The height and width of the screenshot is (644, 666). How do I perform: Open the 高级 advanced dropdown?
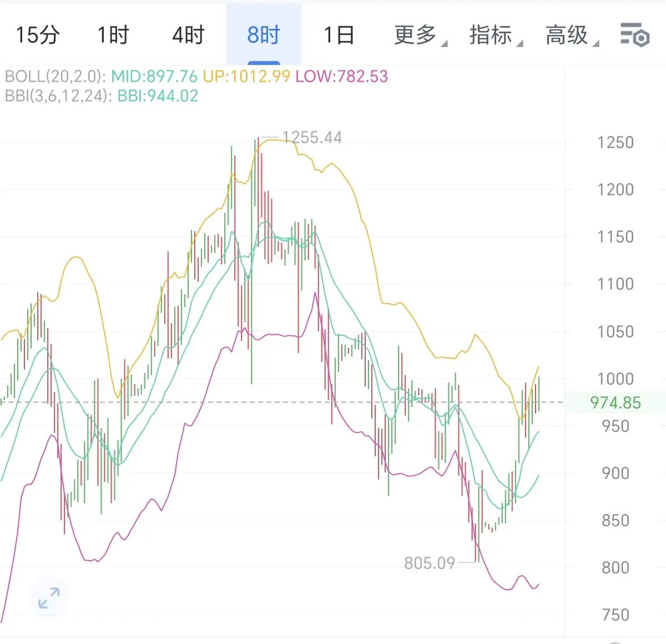[572, 35]
